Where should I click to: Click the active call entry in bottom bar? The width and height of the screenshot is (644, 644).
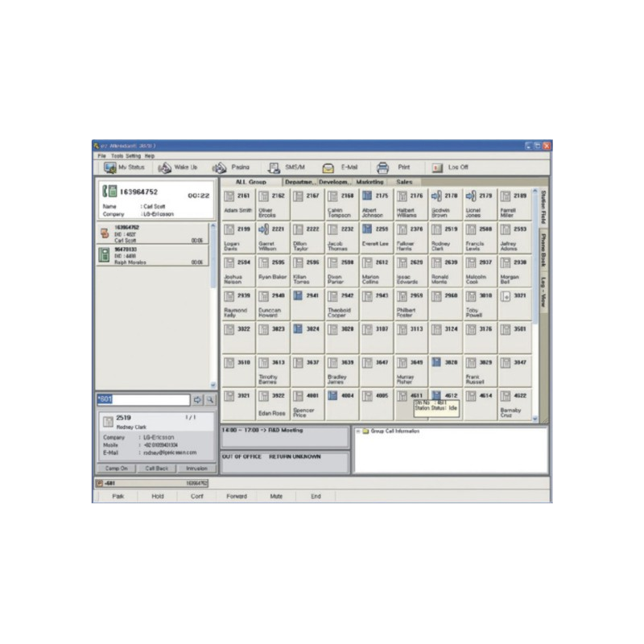[152, 484]
